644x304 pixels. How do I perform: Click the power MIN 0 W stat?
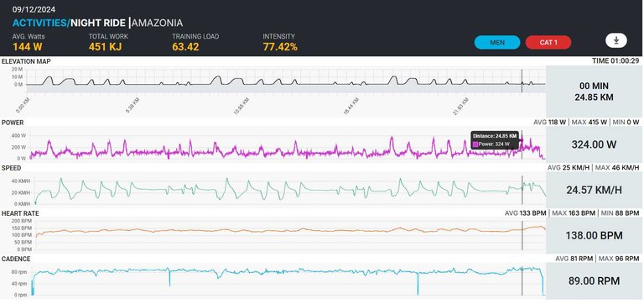[626, 122]
